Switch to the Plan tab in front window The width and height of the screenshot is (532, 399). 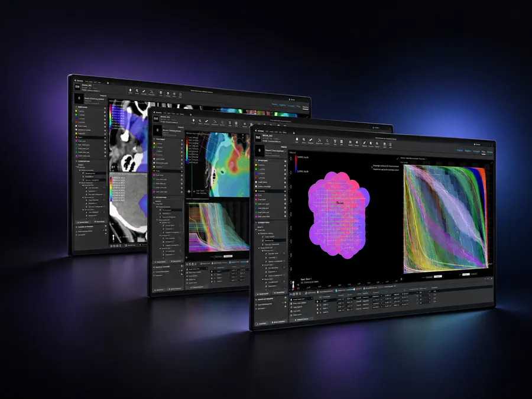484,152
